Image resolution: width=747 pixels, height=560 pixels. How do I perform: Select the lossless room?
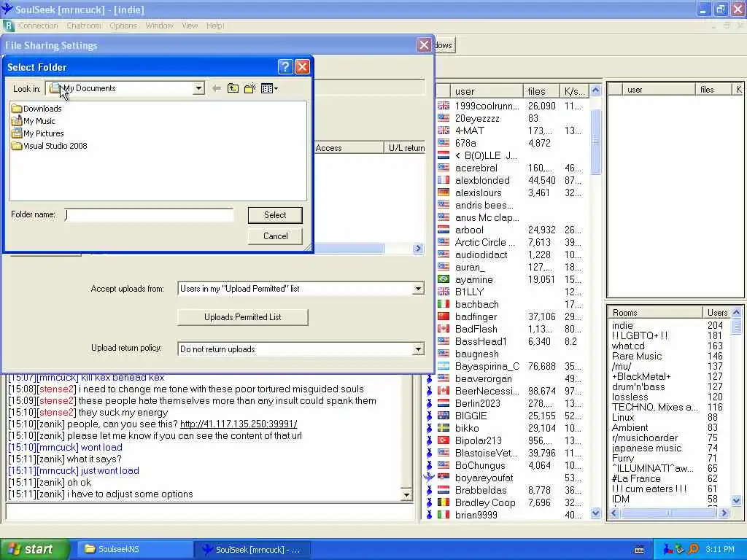[630, 397]
